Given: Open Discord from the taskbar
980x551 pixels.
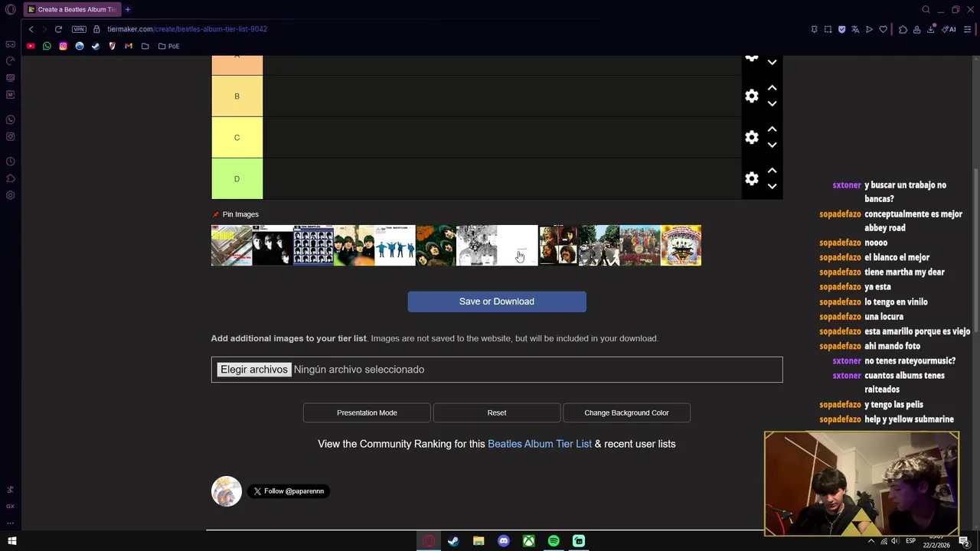Looking at the screenshot, I should (503, 541).
